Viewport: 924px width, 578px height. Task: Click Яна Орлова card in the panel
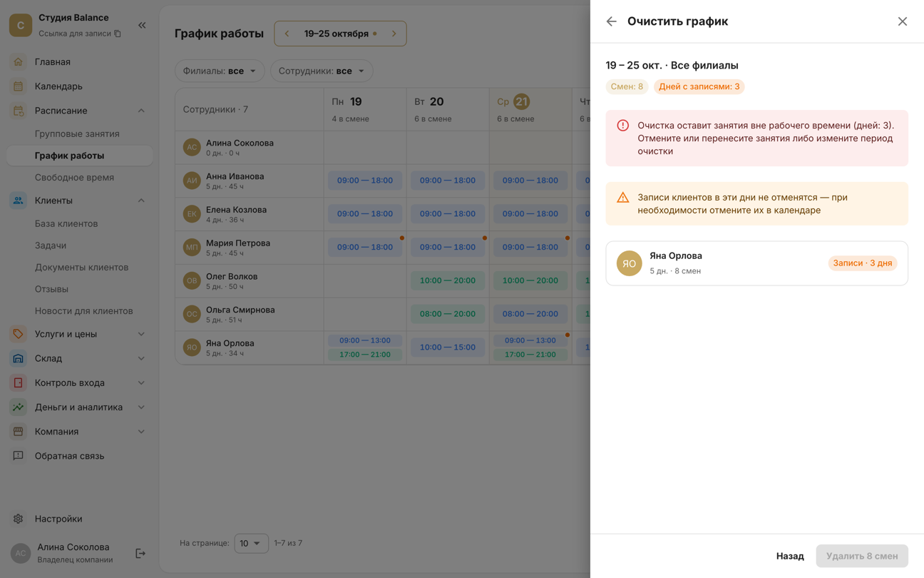pos(756,263)
